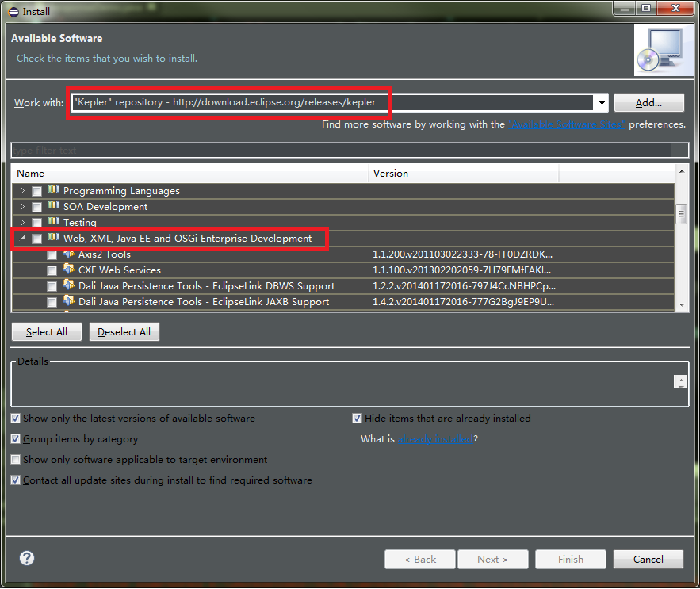Viewport: 700px width, 589px height.
Task: Check Web, XML, Java EE category checkbox
Action: coord(36,239)
